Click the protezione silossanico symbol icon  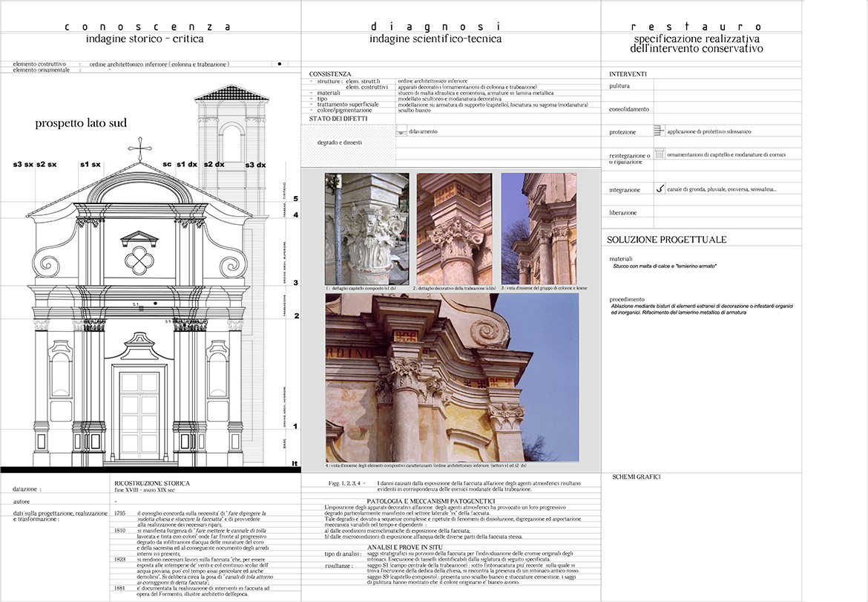pos(659,131)
